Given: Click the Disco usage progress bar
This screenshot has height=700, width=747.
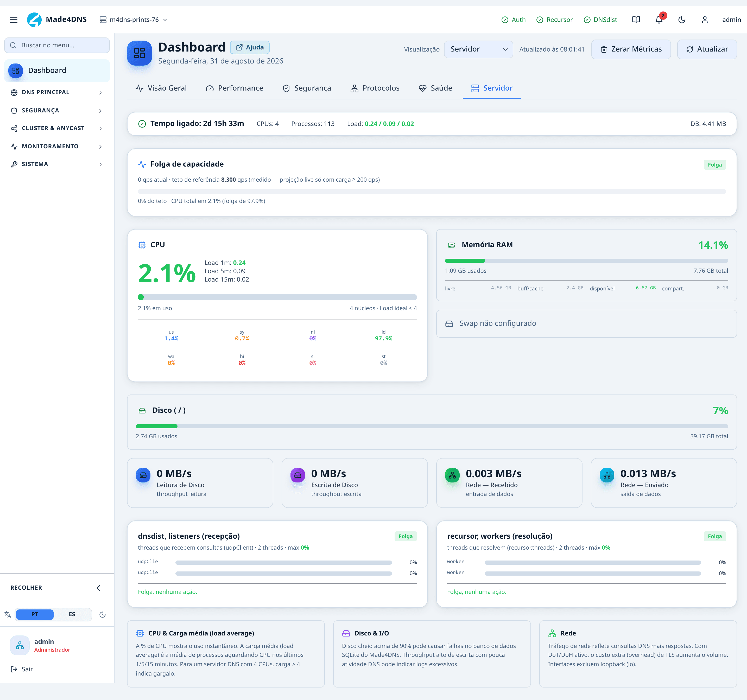Looking at the screenshot, I should [432, 427].
